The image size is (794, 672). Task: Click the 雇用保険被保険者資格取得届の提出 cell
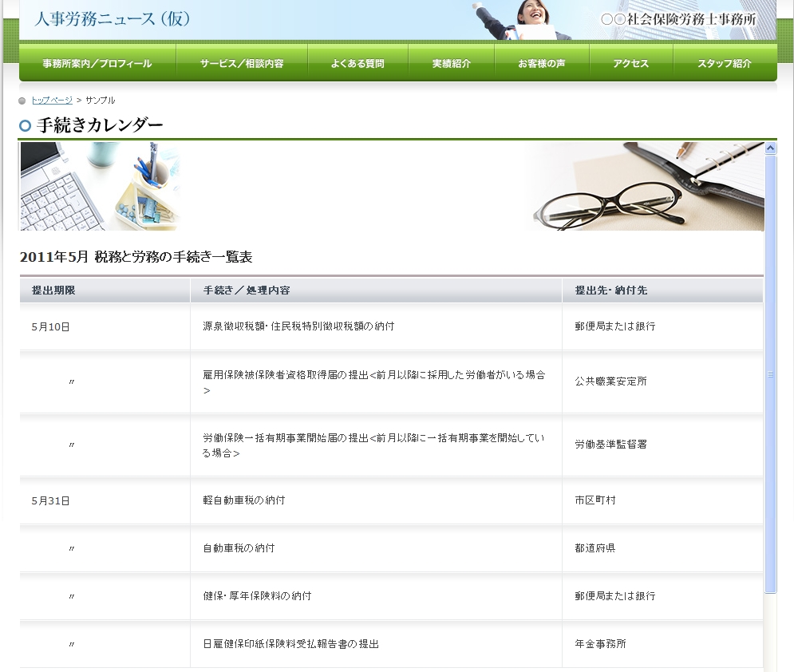(374, 382)
